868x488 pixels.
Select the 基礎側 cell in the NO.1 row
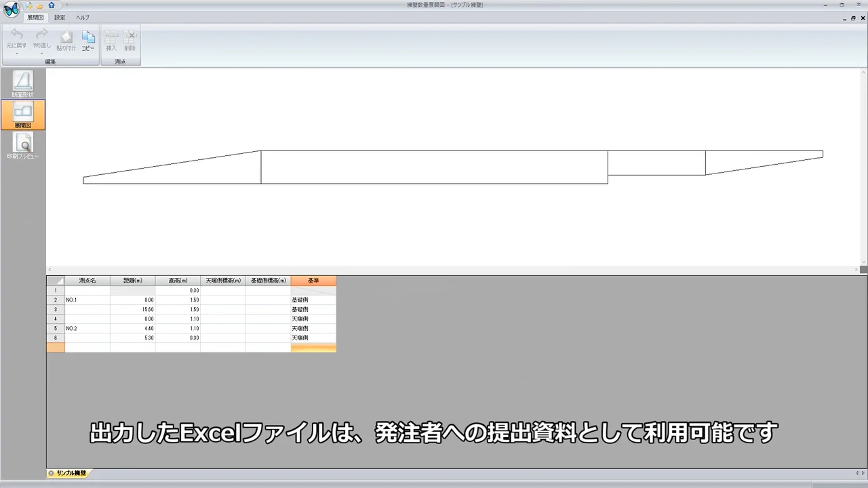pos(313,300)
